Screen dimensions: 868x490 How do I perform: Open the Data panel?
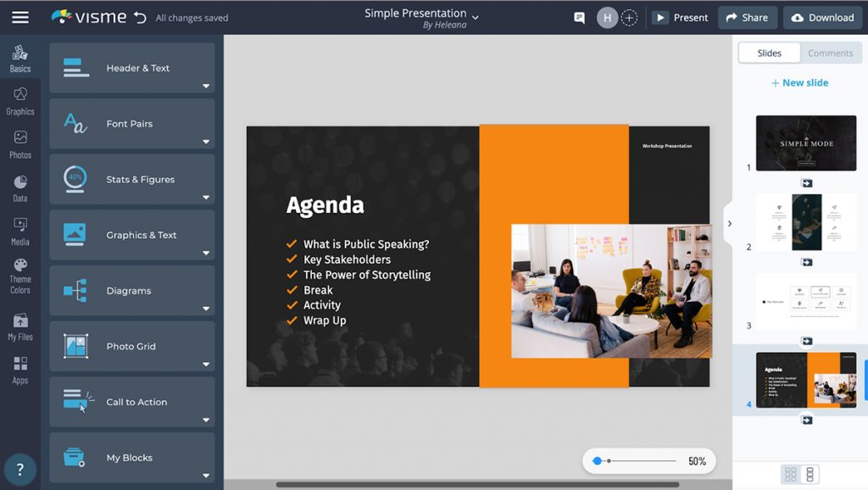pyautogui.click(x=19, y=188)
